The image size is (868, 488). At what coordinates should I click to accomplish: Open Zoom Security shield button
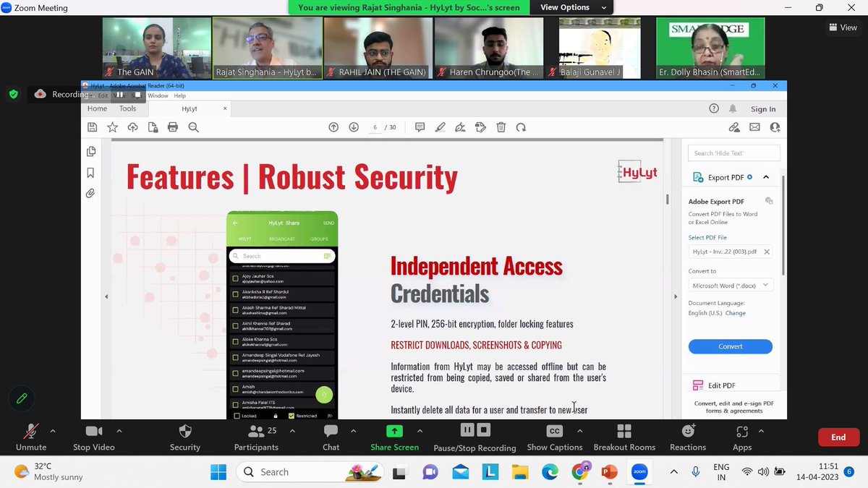tap(185, 437)
